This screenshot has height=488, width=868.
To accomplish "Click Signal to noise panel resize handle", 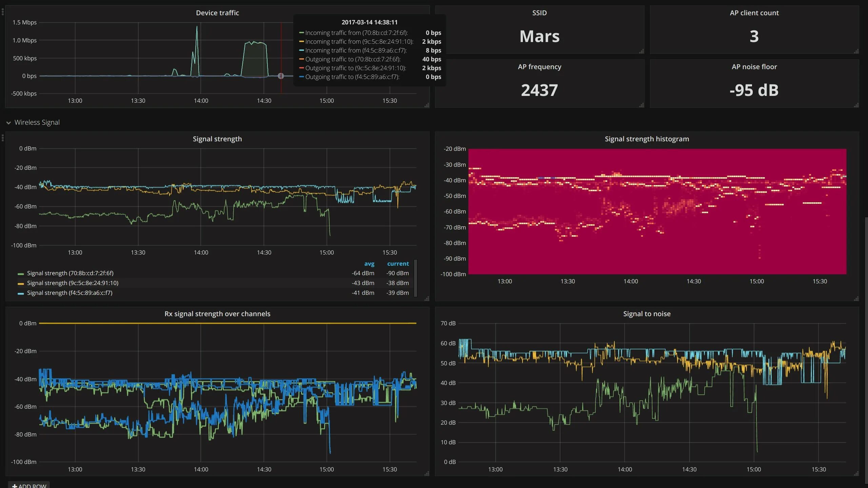I will point(856,473).
